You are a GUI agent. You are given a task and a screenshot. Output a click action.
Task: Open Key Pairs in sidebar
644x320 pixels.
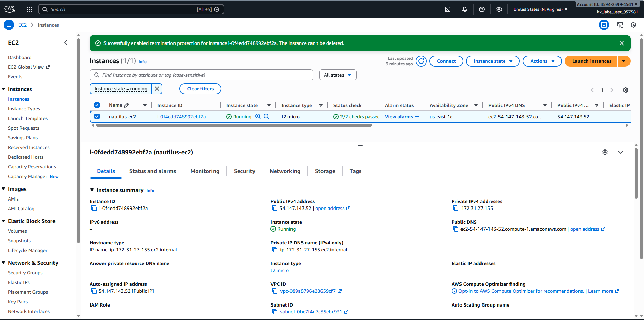[x=18, y=302]
